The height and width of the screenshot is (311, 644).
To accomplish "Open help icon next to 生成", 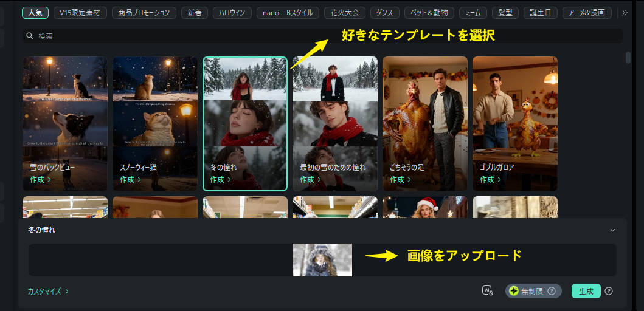I will coord(609,291).
